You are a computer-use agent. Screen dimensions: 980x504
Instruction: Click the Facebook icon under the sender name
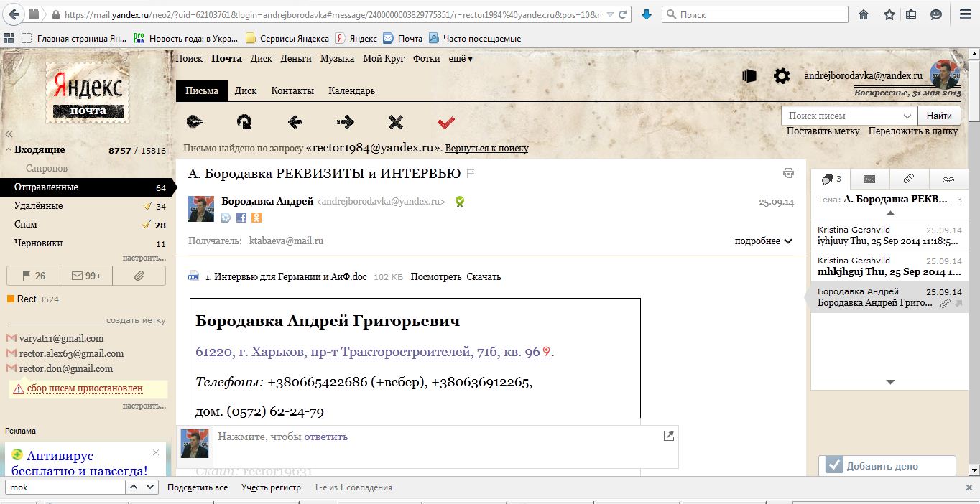pos(241,218)
